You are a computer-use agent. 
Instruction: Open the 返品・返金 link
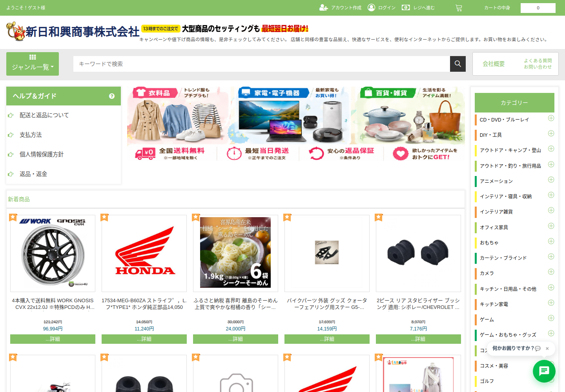(x=33, y=174)
